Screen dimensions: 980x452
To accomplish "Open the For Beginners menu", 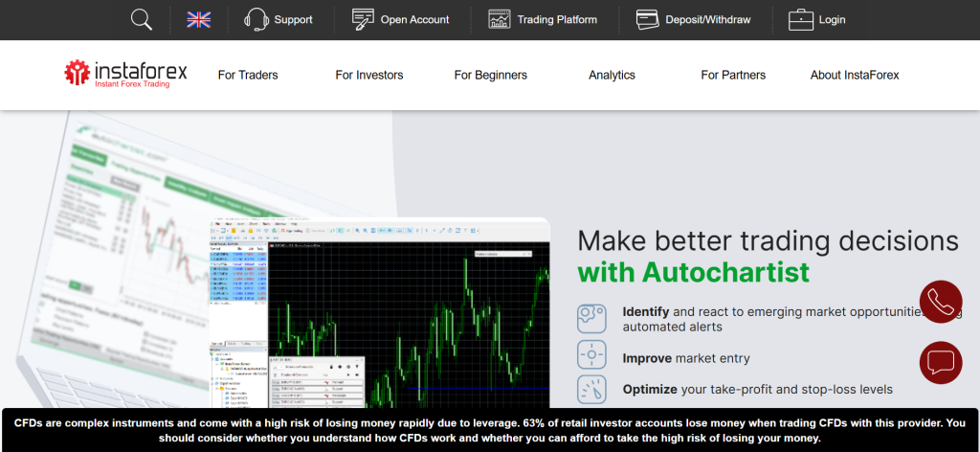I will (x=491, y=75).
